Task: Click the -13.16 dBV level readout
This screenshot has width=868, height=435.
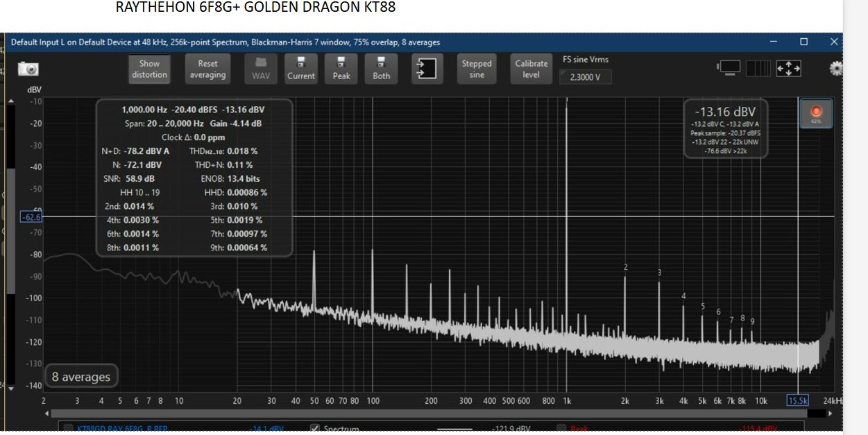Action: tap(725, 112)
